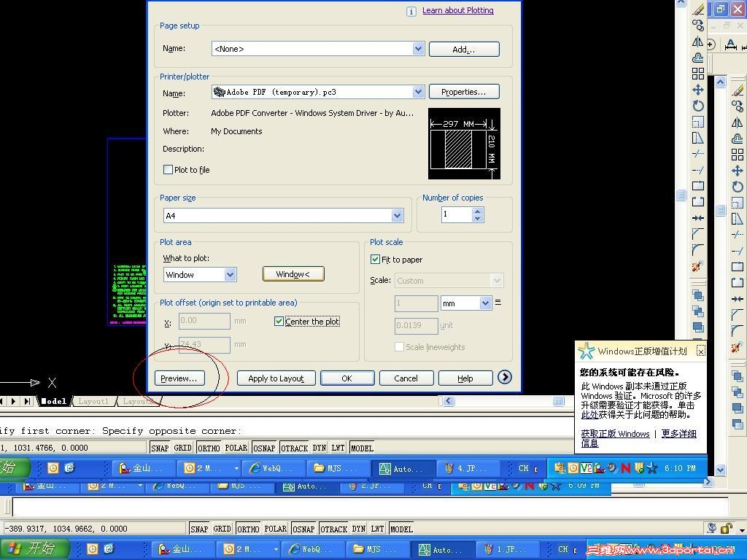This screenshot has width=747, height=560.
Task: Click the last-tab navigation arrow before Model tab
Action: [x=27, y=402]
